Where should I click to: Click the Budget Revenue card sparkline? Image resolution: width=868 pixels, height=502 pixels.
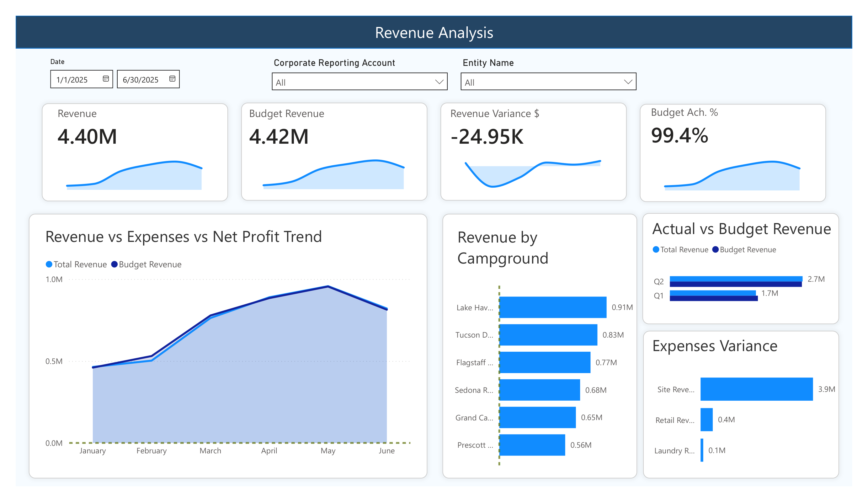coord(333,174)
